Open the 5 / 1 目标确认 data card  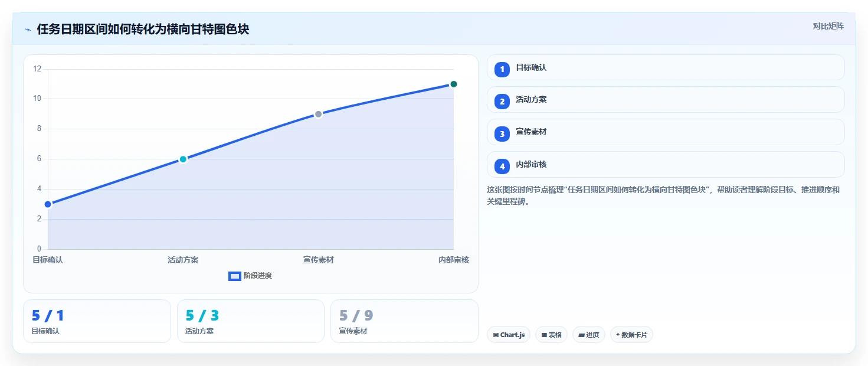(x=97, y=321)
